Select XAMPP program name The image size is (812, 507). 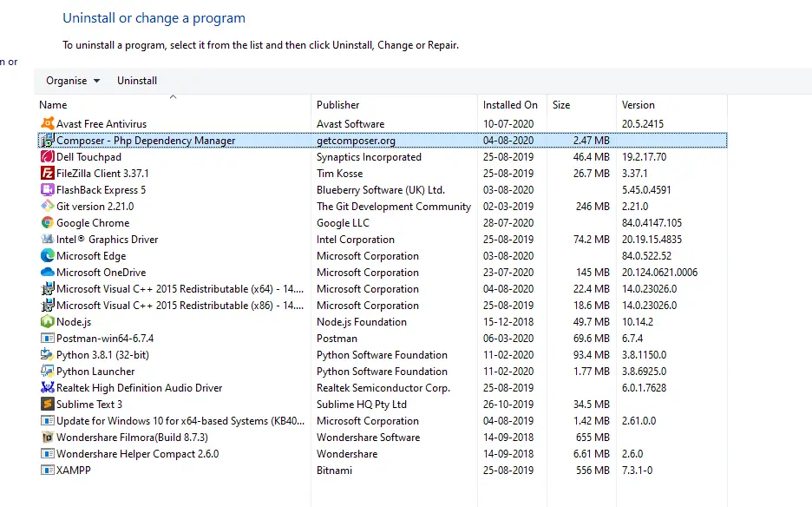click(x=74, y=471)
